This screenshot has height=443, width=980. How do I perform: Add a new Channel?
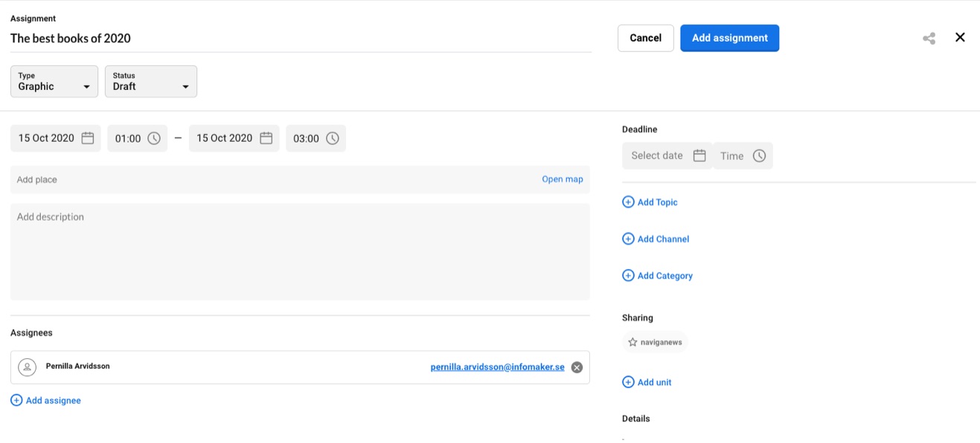[x=656, y=239]
